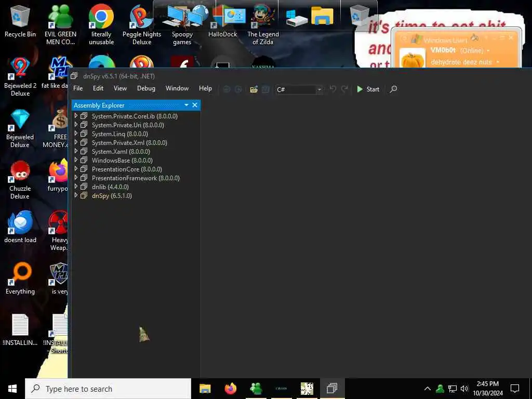This screenshot has width=532, height=399.
Task: Open File Explorer from the taskbar
Action: 205,388
